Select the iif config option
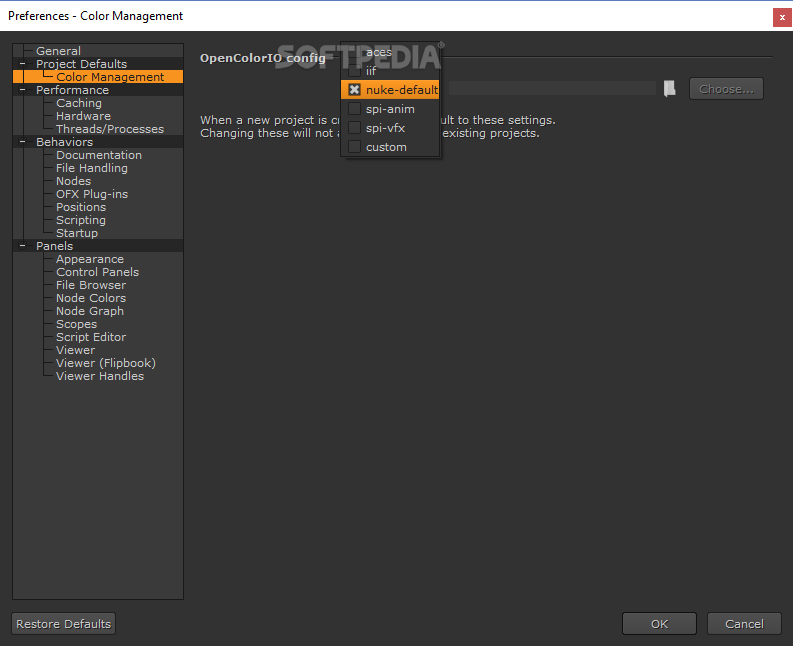 pos(390,71)
